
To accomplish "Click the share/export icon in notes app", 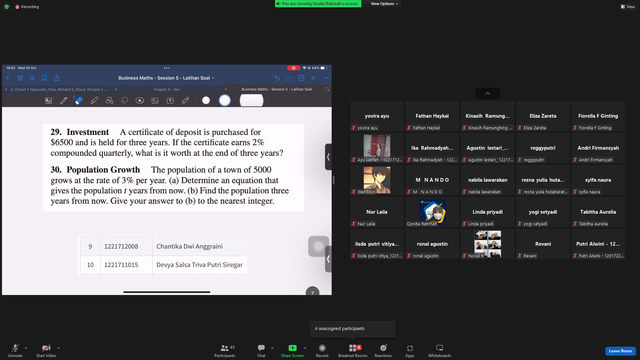I will [57, 78].
